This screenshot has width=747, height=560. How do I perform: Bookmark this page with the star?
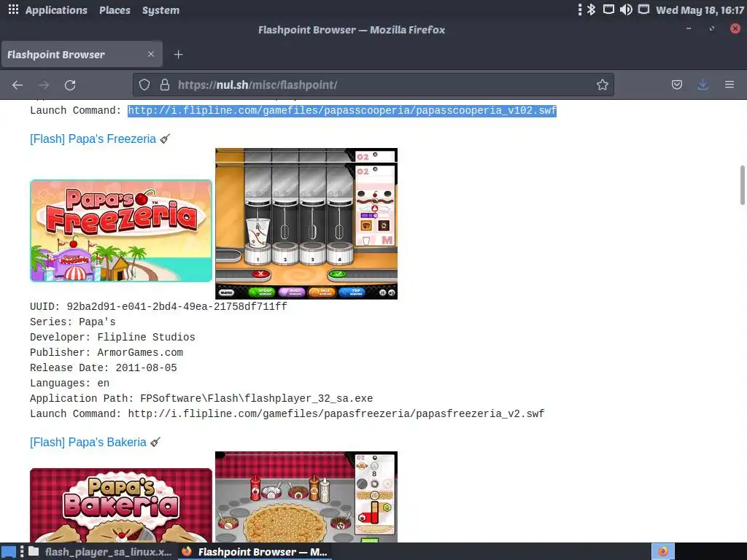pyautogui.click(x=602, y=85)
